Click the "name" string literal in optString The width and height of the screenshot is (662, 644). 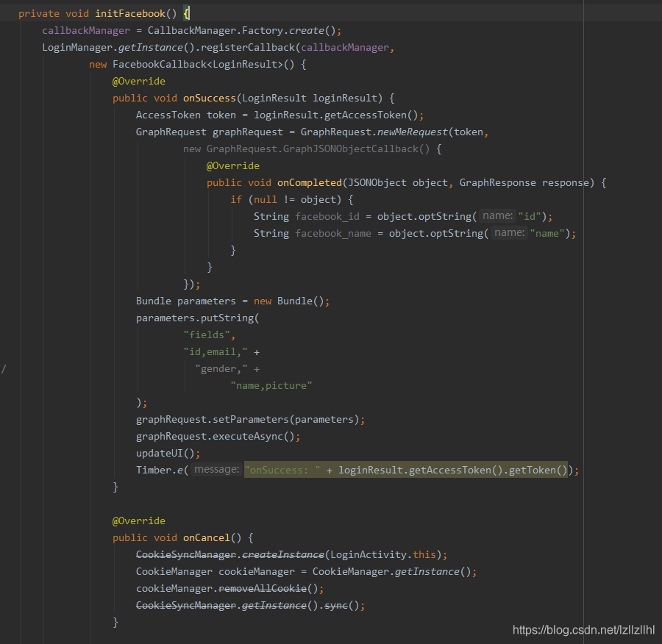coord(547,233)
